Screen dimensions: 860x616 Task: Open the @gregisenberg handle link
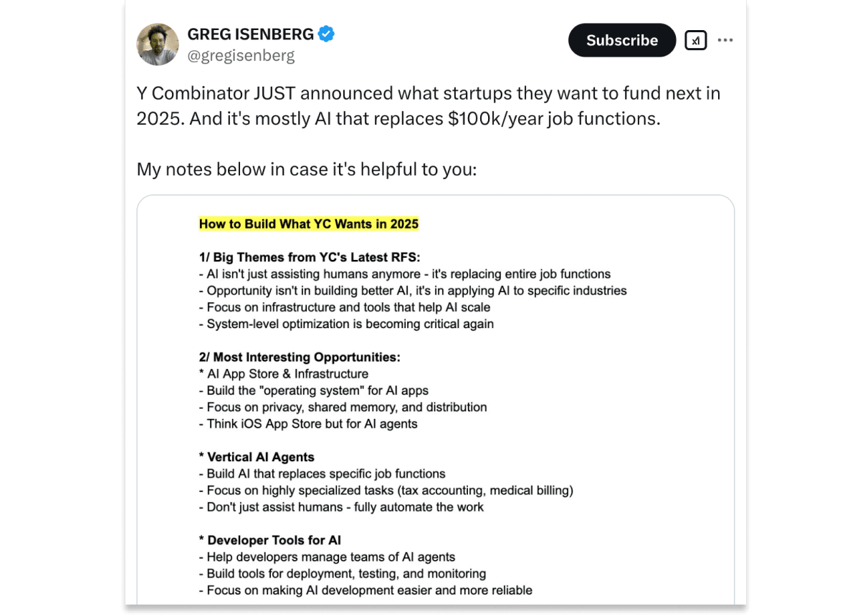point(241,55)
